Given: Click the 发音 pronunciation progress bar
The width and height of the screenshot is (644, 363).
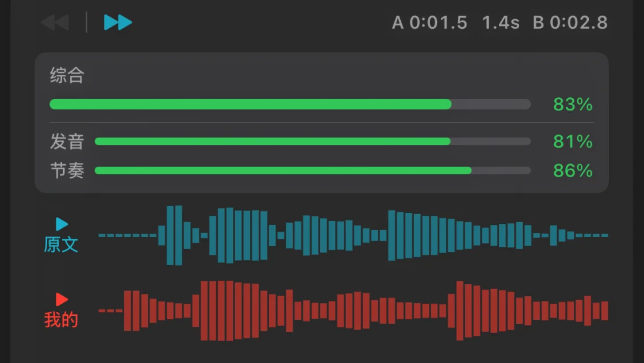Looking at the screenshot, I should click(x=313, y=142).
